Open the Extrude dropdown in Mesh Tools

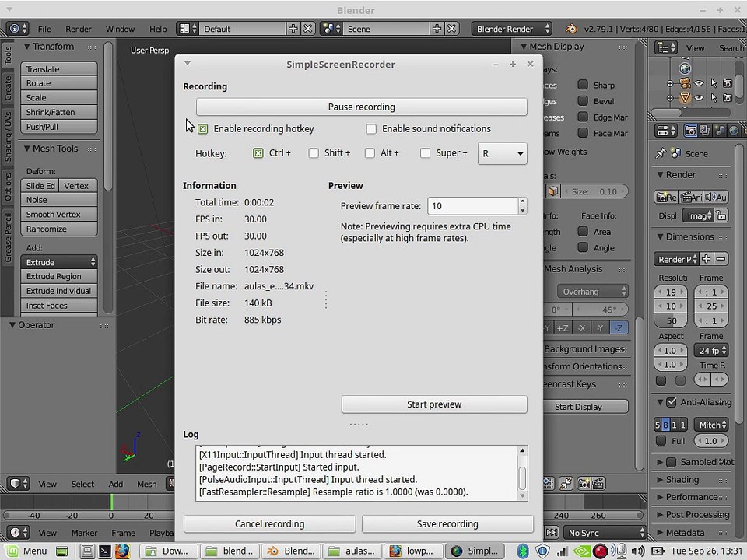pos(59,262)
